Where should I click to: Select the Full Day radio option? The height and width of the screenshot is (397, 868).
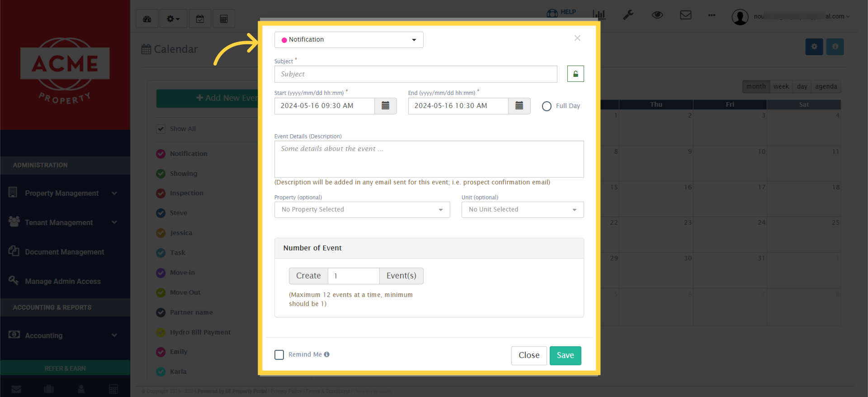(x=547, y=106)
